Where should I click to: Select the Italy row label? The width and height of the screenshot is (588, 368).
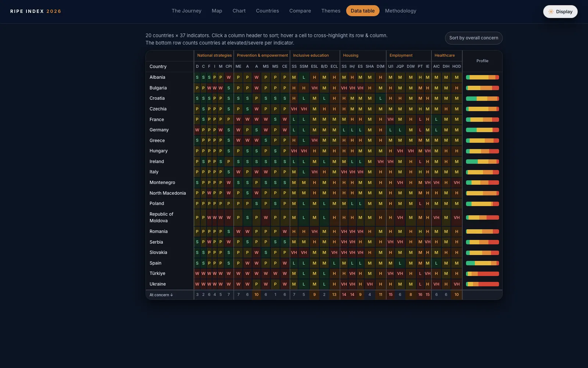click(x=154, y=172)
